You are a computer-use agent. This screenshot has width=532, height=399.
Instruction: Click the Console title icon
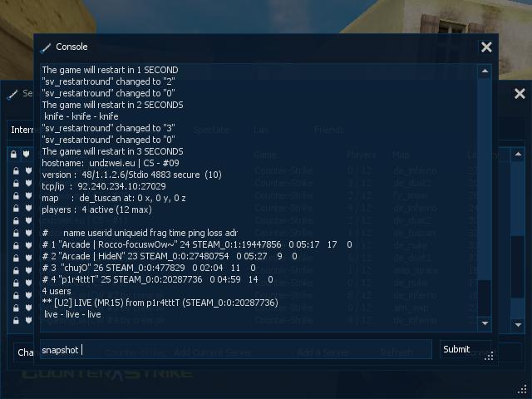point(46,48)
